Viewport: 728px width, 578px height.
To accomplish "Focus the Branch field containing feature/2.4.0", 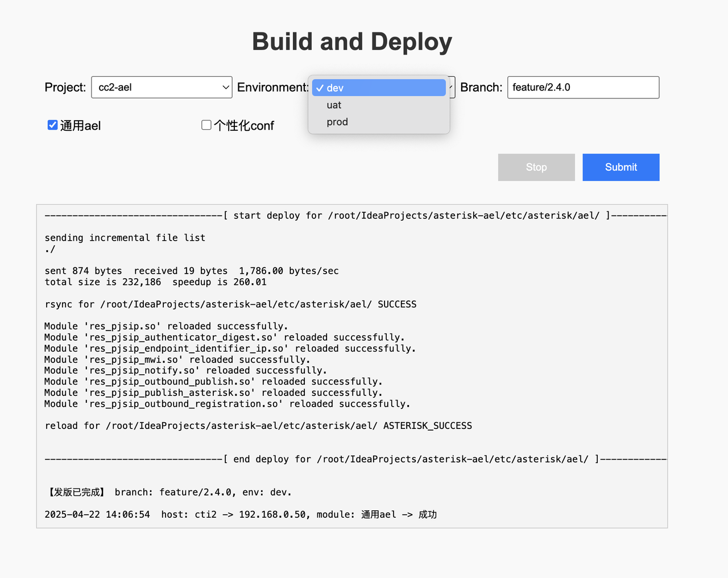I will [583, 88].
